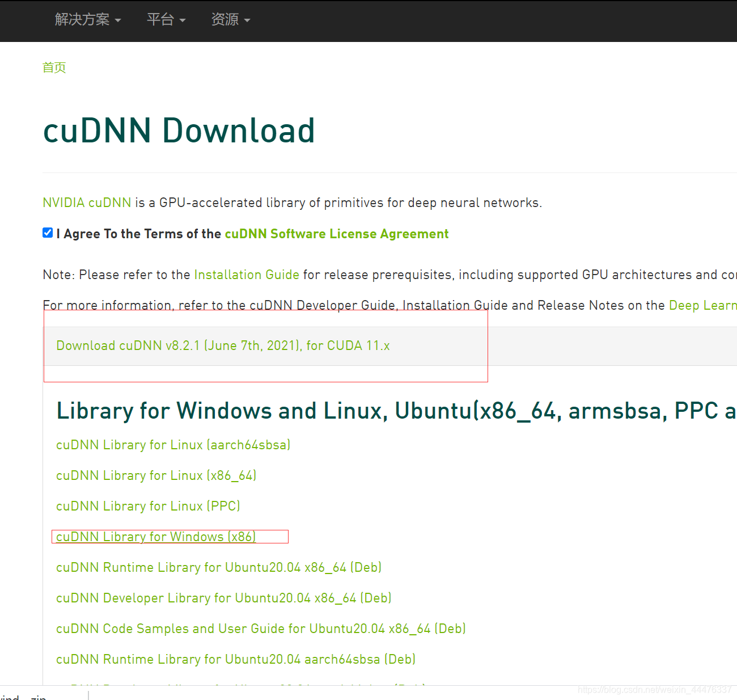The width and height of the screenshot is (737, 700).
Task: Open the 资源 dropdown menu
Action: click(231, 20)
